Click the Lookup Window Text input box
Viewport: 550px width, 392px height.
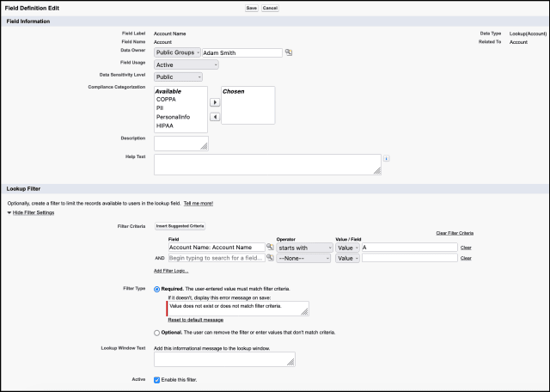click(224, 359)
